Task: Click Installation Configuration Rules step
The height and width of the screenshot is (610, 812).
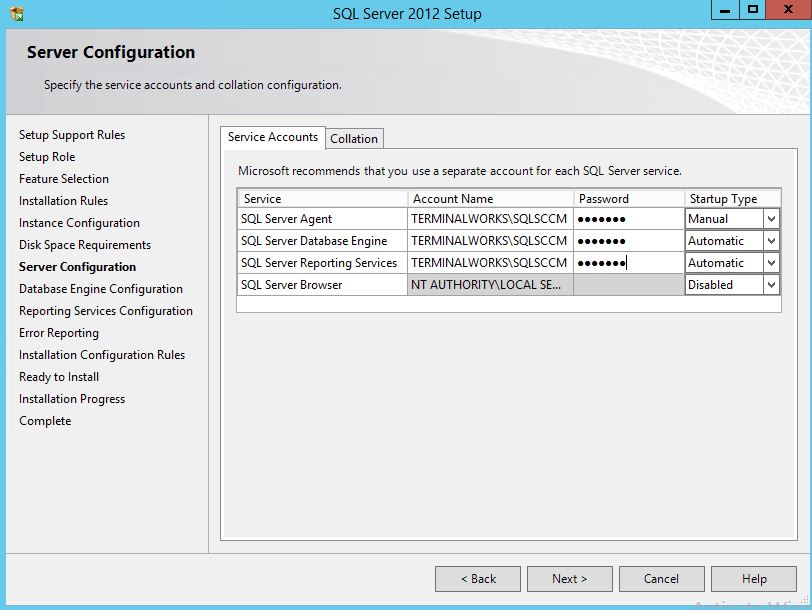Action: (102, 355)
